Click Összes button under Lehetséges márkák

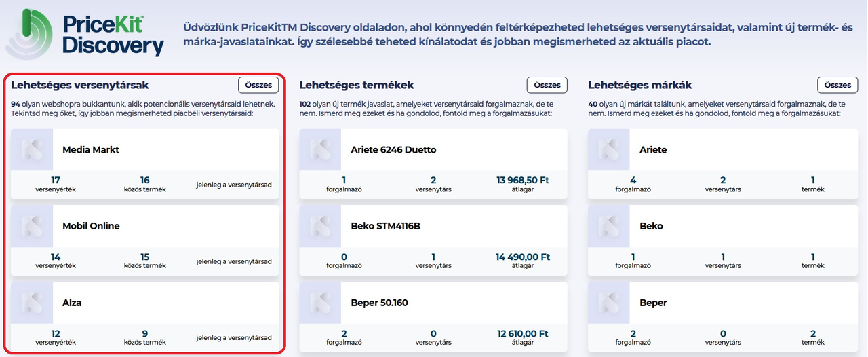tap(837, 85)
